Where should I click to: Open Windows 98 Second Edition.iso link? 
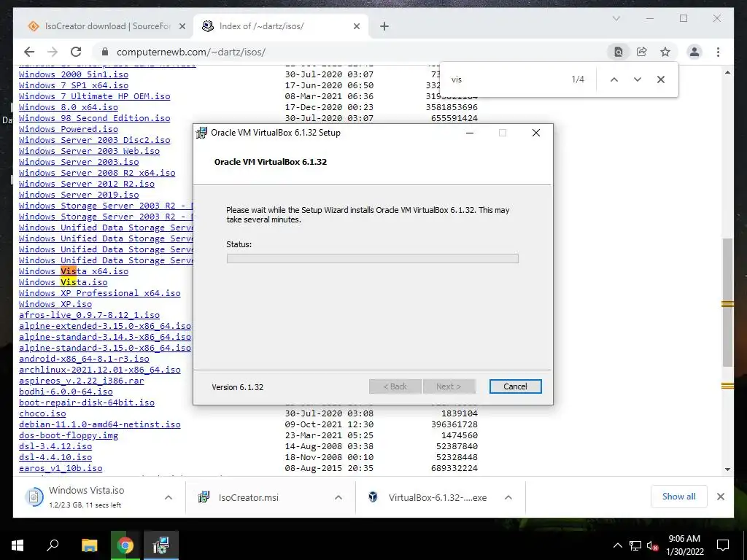[94, 118]
